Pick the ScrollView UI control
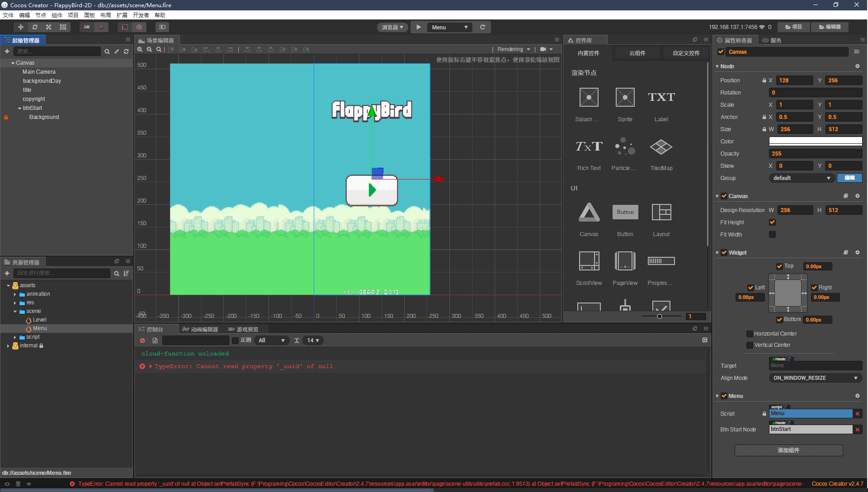868x492 pixels. [x=589, y=269]
